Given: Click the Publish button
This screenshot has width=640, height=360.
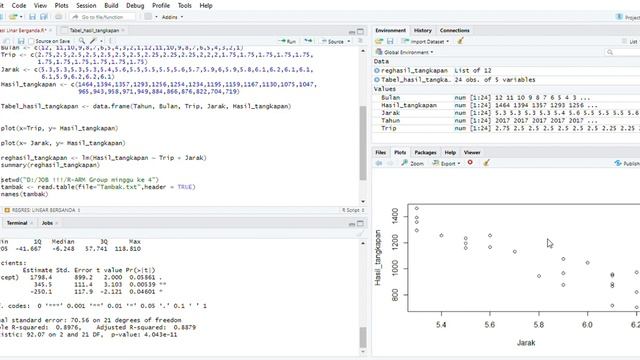Looking at the screenshot, I should click(x=627, y=163).
